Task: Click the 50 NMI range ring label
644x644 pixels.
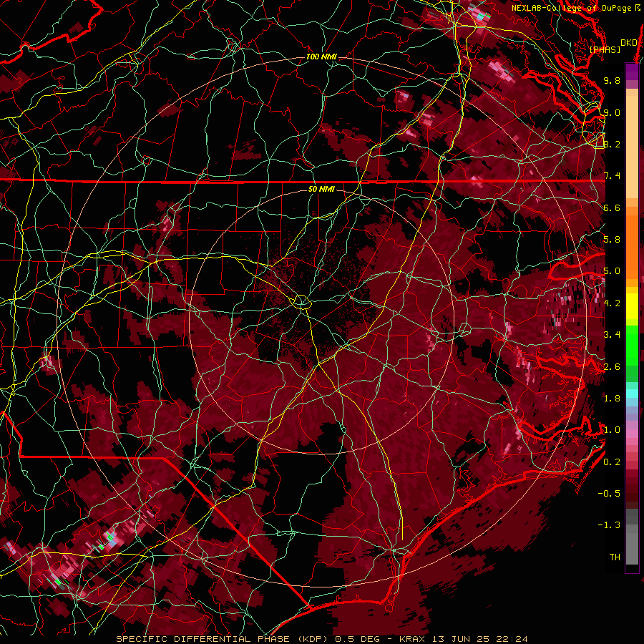Action: click(321, 189)
